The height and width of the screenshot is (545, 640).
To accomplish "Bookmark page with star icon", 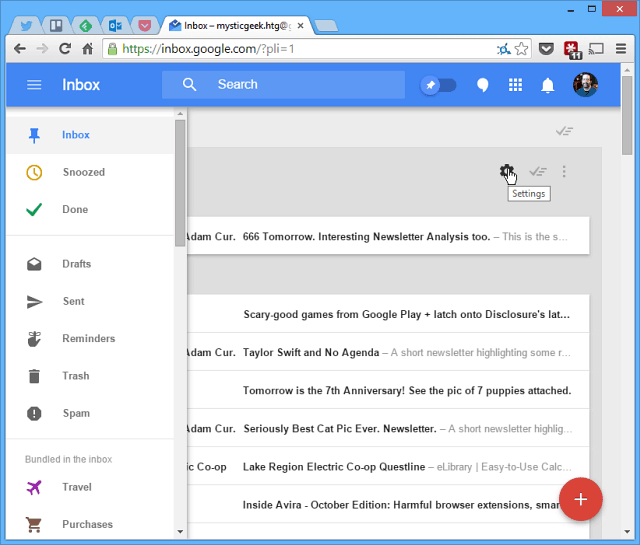I will [x=521, y=49].
